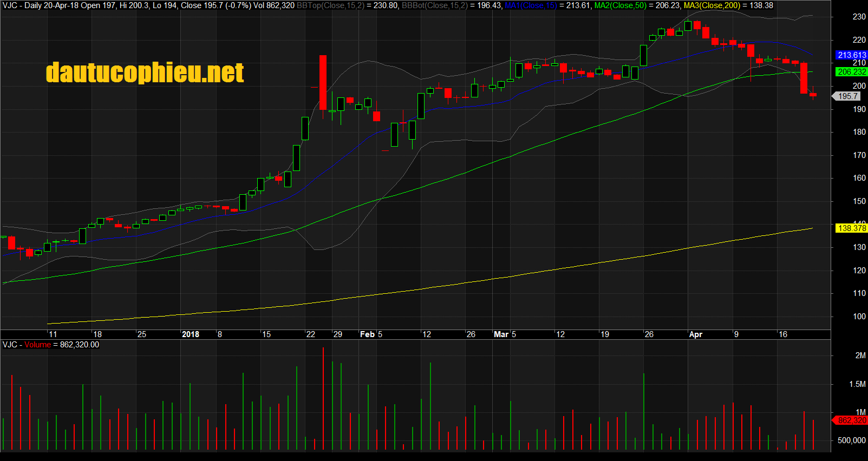Screen dimensions: 868x461
Task: Click the MA1(Close,15) label in header
Action: [x=530, y=5]
